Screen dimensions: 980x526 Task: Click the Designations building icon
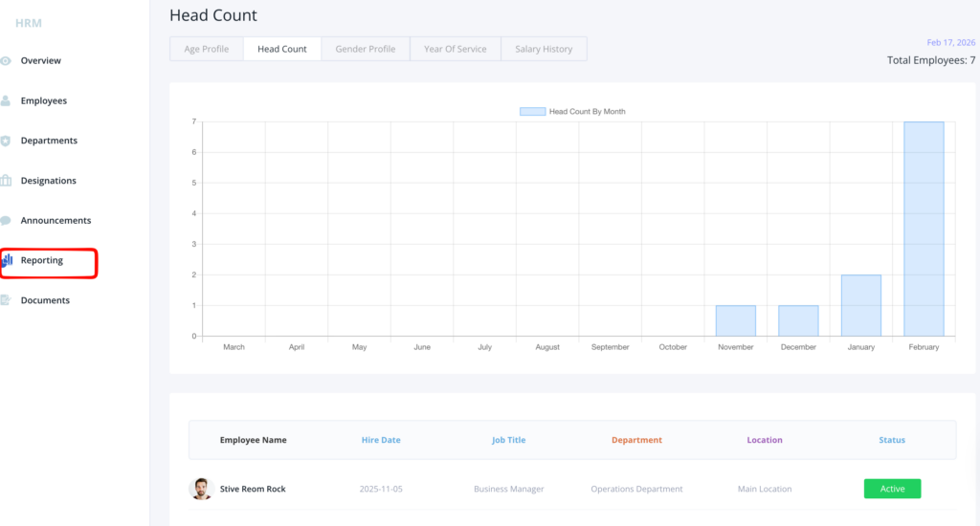click(6, 181)
